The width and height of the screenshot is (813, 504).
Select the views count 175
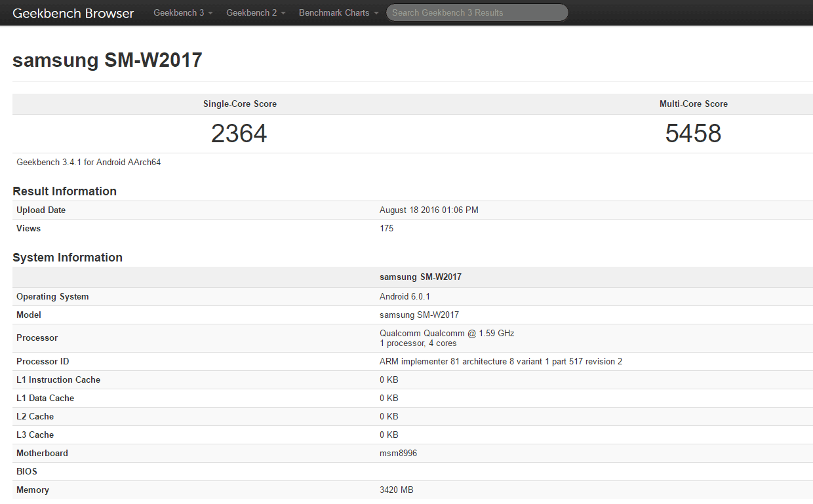[387, 229]
